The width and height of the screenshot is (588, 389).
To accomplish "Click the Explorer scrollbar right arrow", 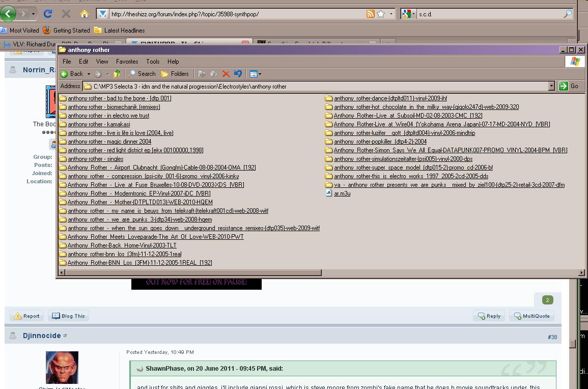I will coord(581,273).
